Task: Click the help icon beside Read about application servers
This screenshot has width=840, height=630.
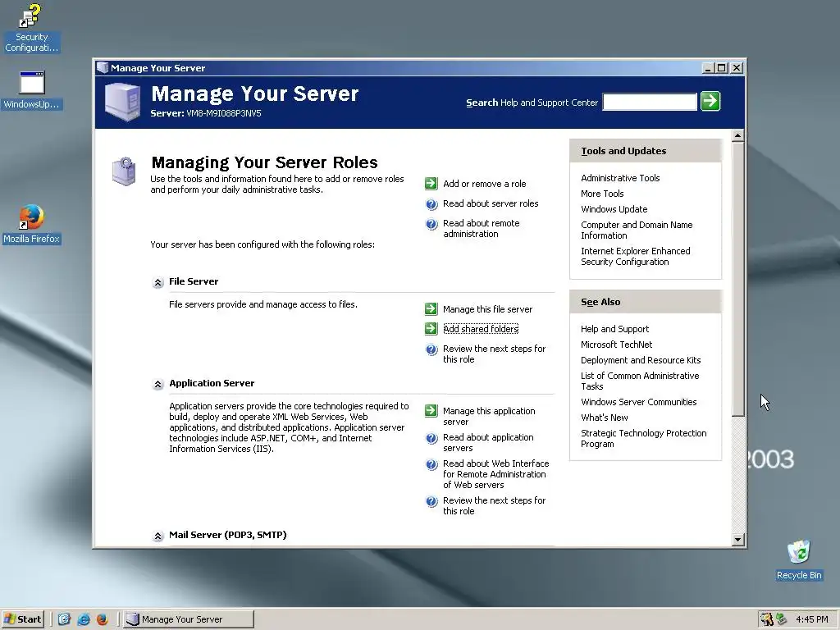Action: (x=431, y=438)
